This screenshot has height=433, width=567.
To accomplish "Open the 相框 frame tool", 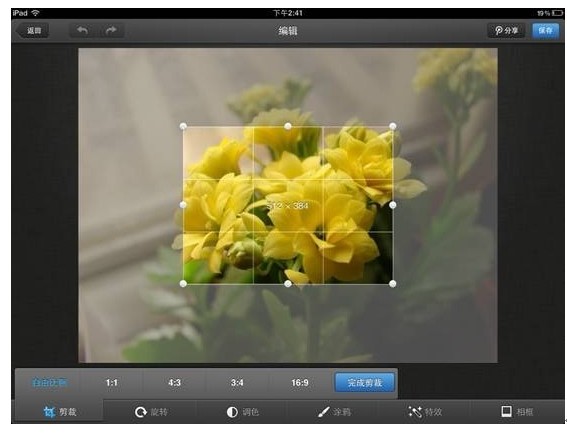I will pyautogui.click(x=517, y=412).
